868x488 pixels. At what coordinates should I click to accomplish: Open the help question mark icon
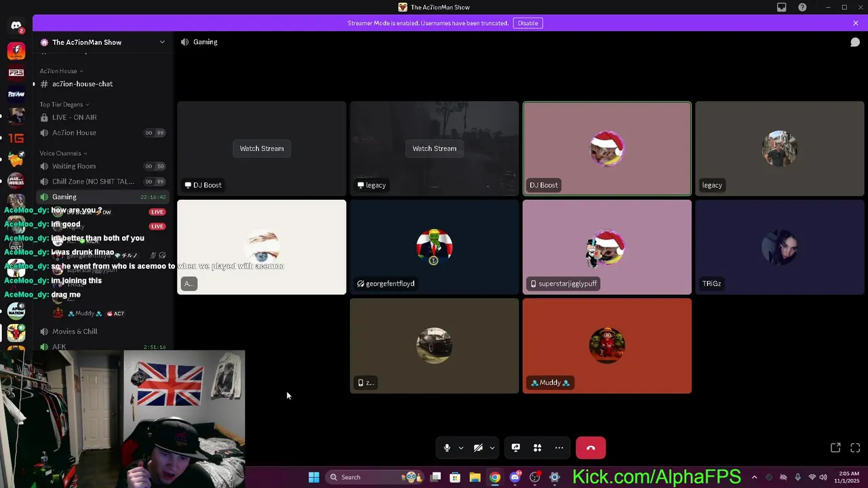(802, 7)
